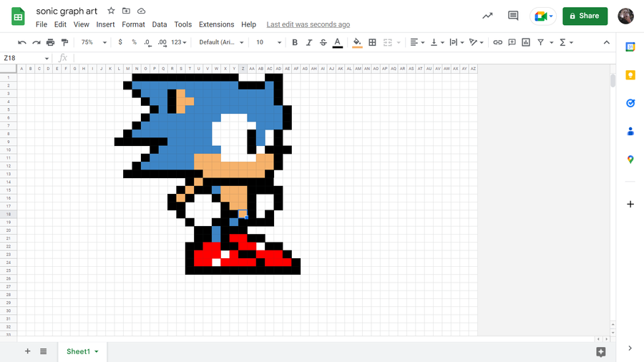Viewport: 644px width, 362px height.
Task: Open comment history icon
Action: pyautogui.click(x=513, y=16)
